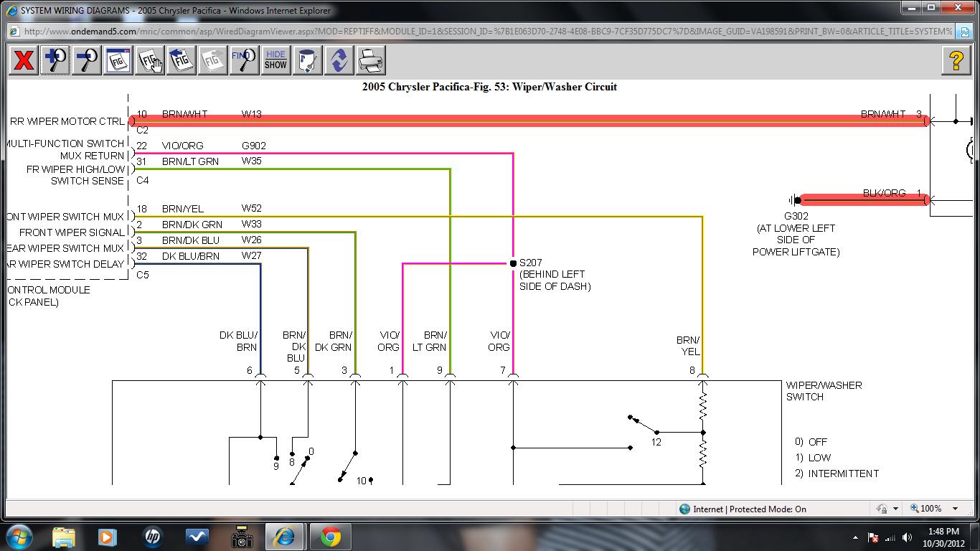This screenshot has width=980, height=551.
Task: Print the wiring diagram
Action: coord(370,60)
